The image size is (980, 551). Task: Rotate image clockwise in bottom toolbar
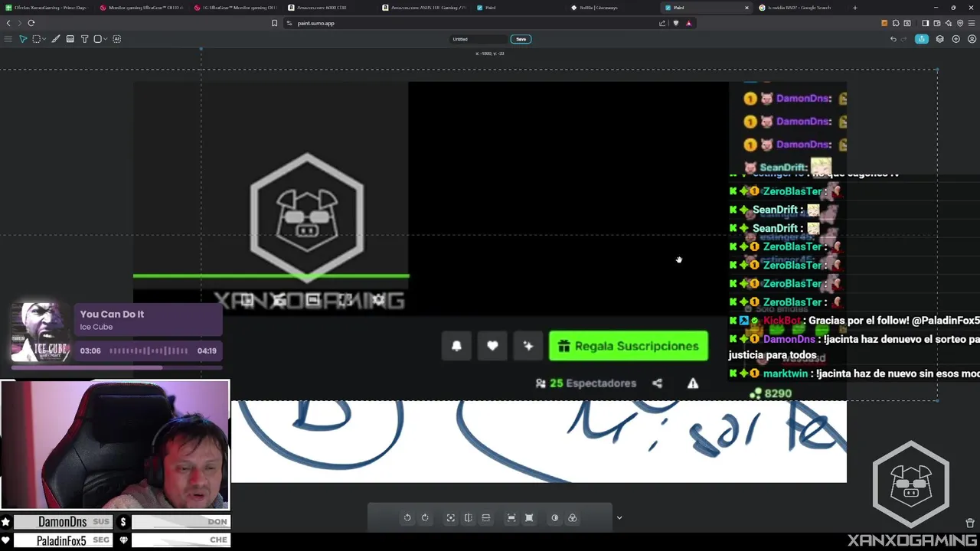(425, 518)
